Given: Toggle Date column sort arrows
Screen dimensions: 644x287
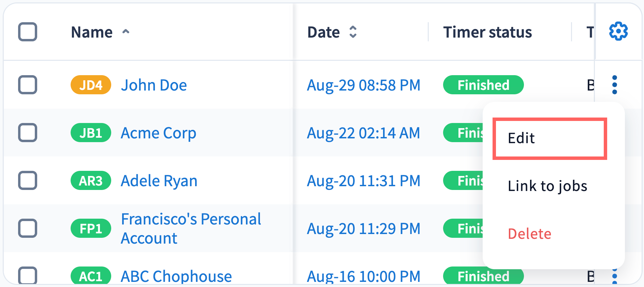Looking at the screenshot, I should point(353,32).
